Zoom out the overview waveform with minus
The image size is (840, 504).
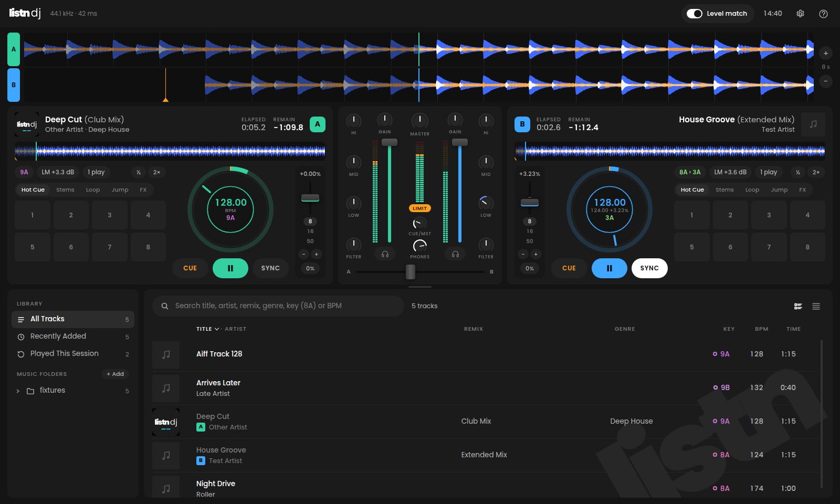point(826,81)
